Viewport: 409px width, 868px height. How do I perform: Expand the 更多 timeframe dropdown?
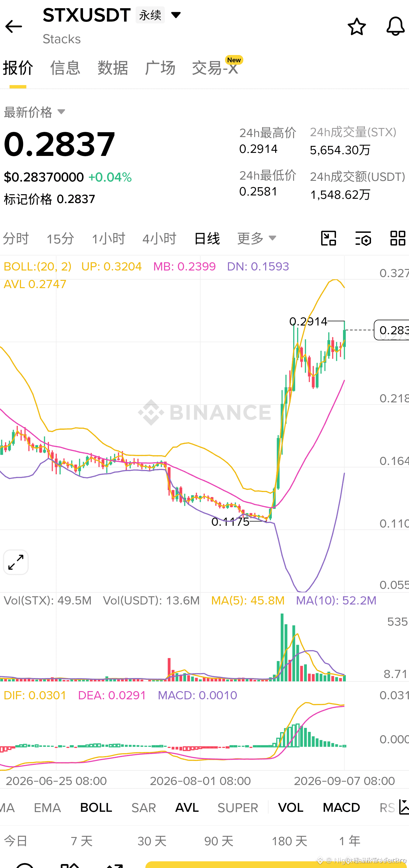[x=257, y=238]
